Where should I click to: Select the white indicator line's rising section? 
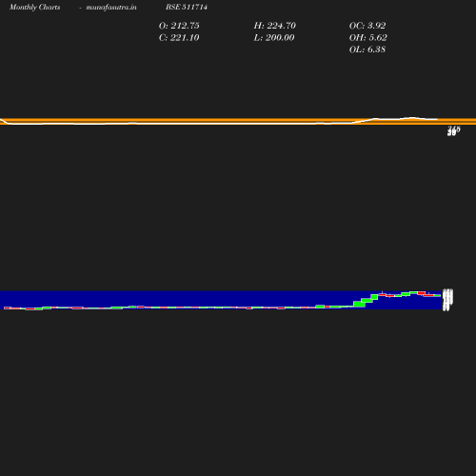[365, 121]
